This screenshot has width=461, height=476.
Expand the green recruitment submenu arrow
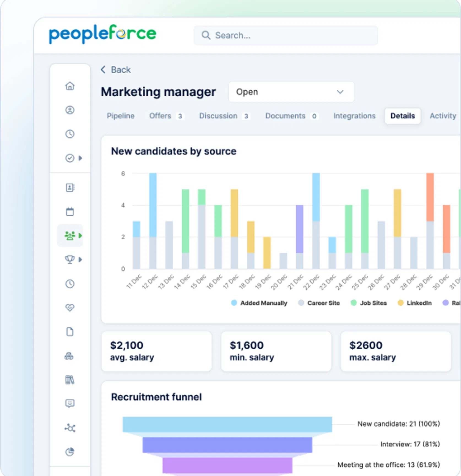click(x=80, y=236)
